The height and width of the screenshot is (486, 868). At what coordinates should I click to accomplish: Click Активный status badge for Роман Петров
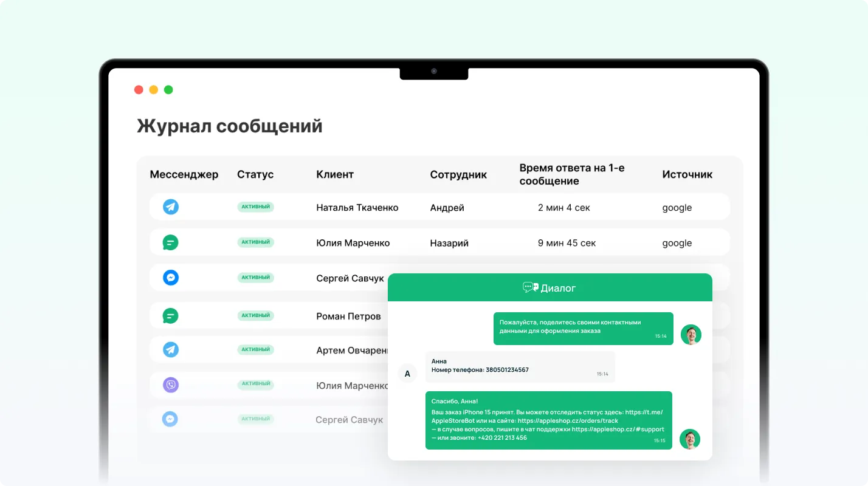click(x=255, y=316)
